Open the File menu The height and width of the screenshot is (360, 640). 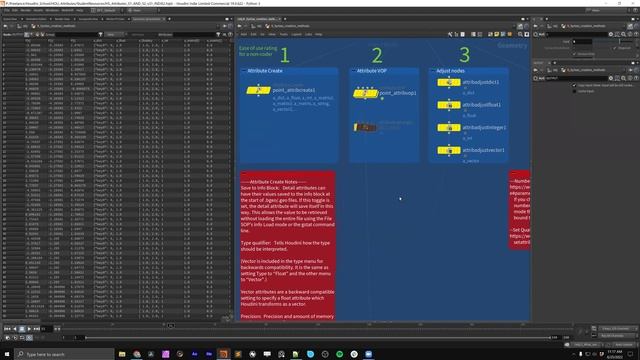pyautogui.click(x=7, y=10)
